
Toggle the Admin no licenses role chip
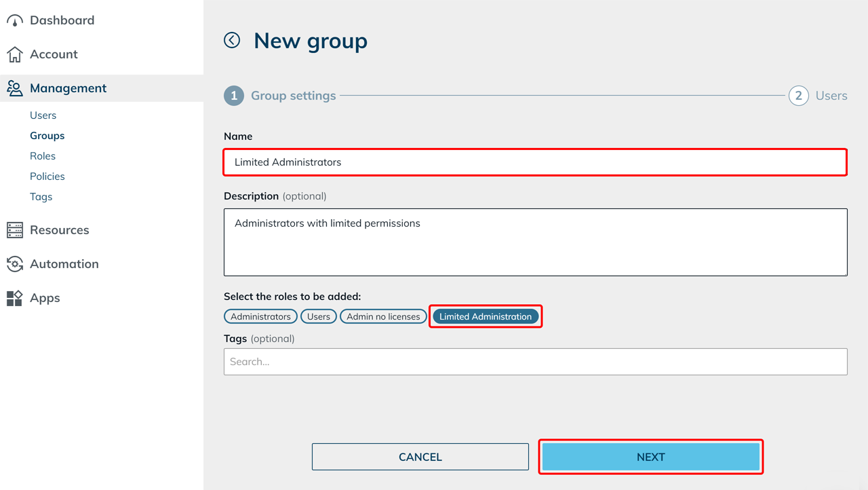coord(383,316)
